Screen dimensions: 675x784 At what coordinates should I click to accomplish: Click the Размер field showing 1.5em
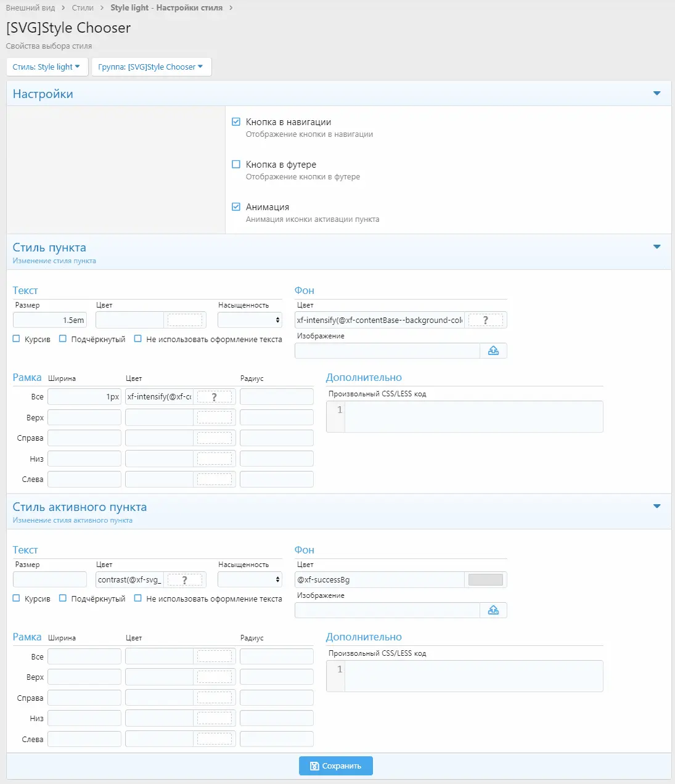50,320
